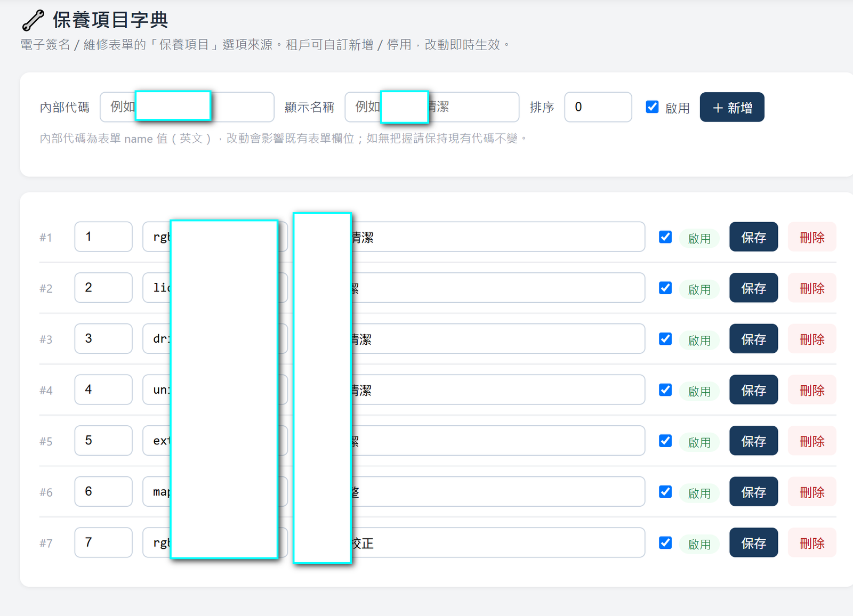Click 保存 for row #4
The height and width of the screenshot is (616, 853).
click(x=753, y=390)
